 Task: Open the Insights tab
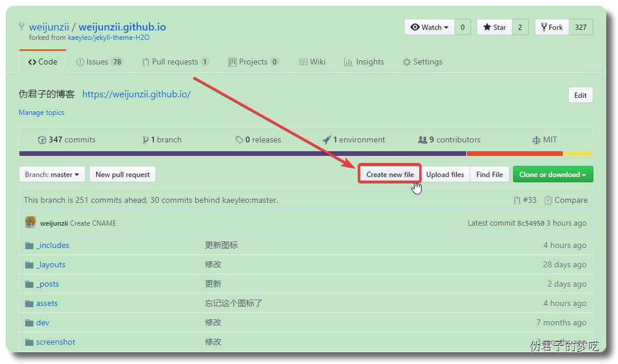point(364,62)
